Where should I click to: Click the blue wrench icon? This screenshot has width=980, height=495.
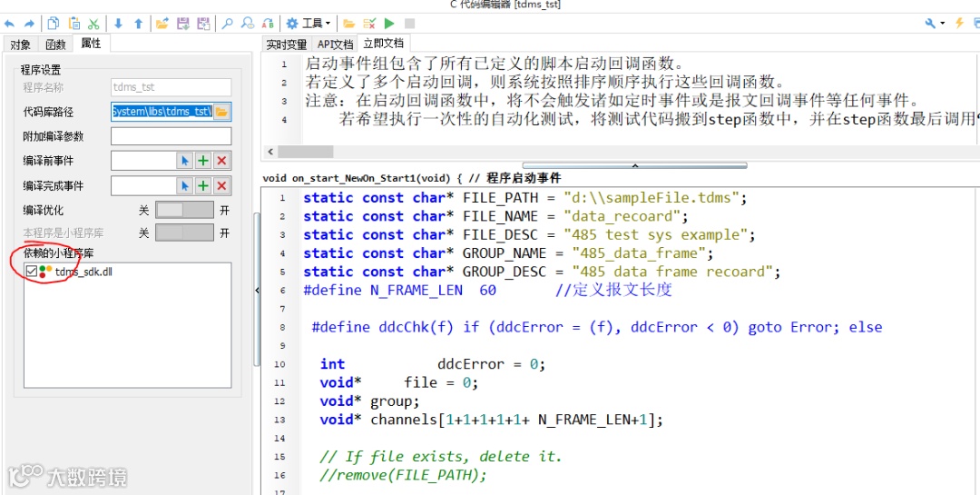point(931,24)
